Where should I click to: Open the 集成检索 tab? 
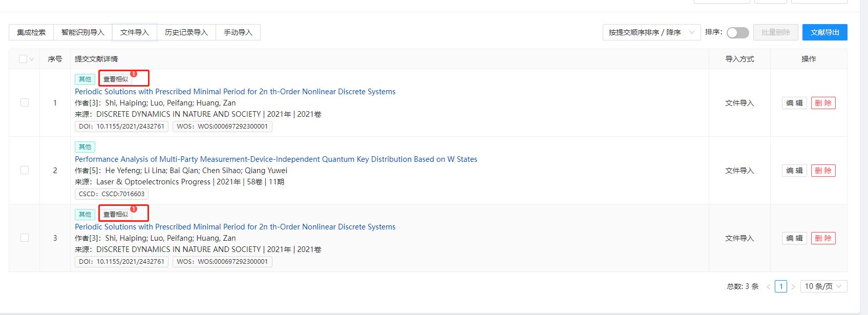31,32
